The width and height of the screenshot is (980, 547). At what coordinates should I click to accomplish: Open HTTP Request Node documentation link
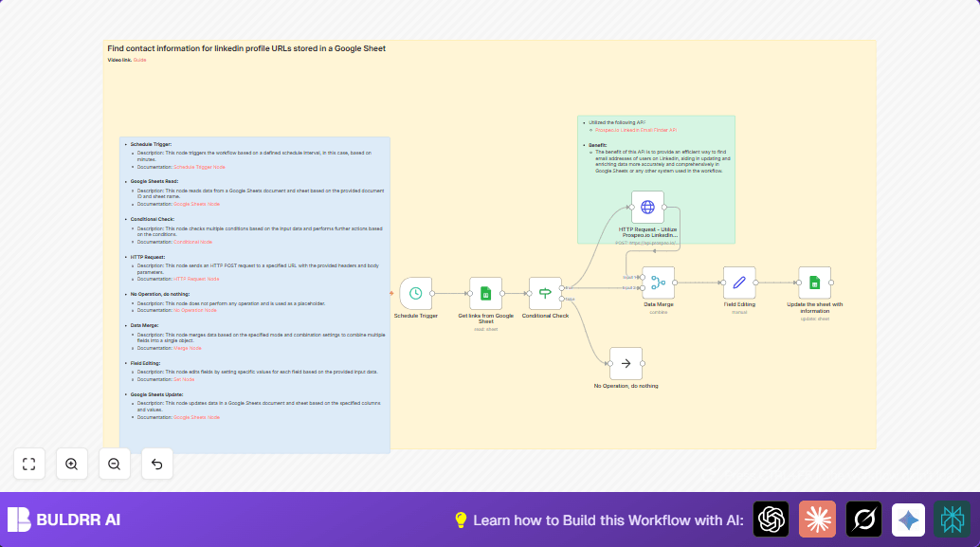tap(196, 279)
